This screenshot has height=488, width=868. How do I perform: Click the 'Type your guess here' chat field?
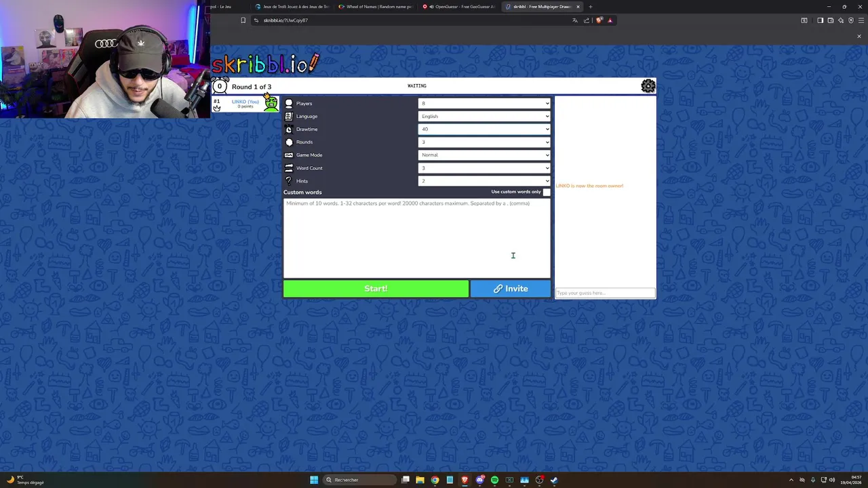606,293
